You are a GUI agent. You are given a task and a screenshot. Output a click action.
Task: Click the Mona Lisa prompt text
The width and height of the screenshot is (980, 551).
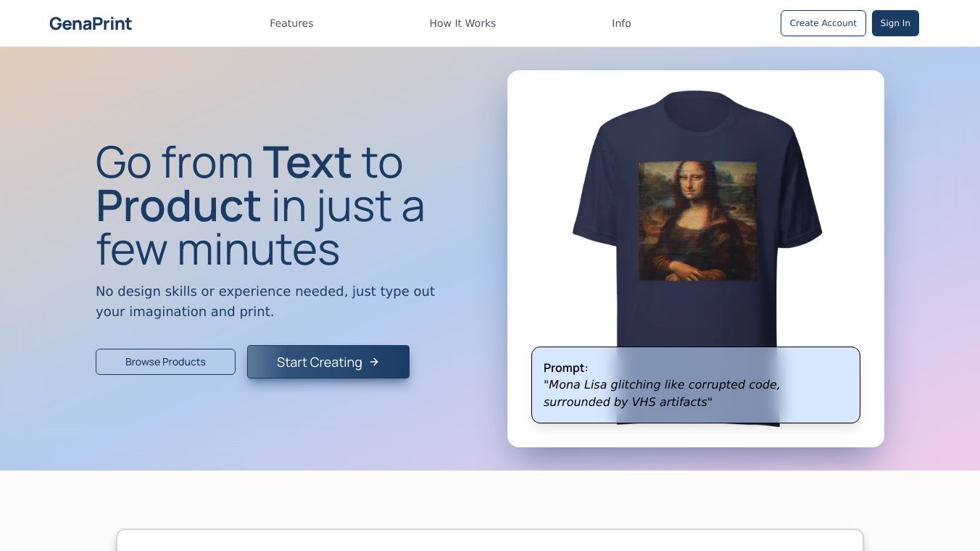click(662, 393)
